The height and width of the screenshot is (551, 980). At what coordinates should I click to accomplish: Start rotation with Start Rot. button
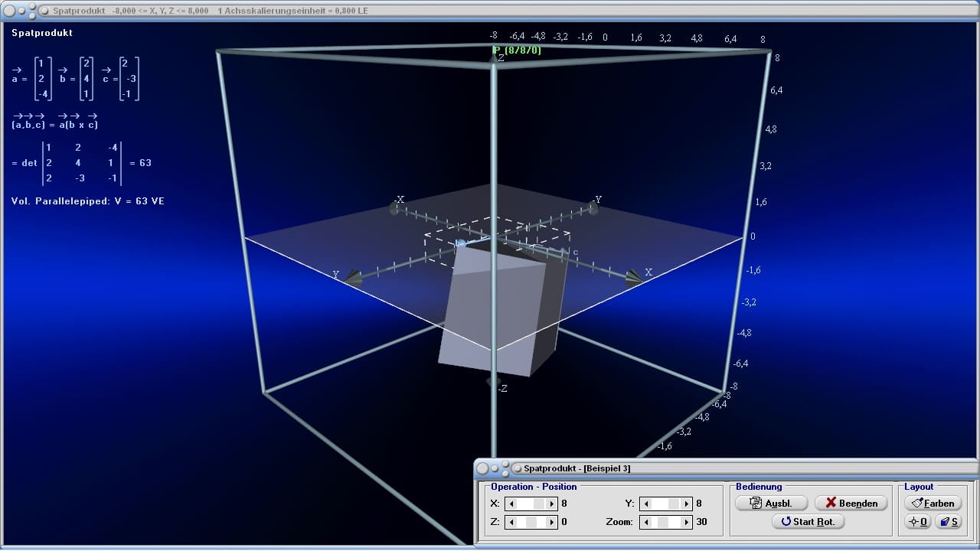pos(808,521)
